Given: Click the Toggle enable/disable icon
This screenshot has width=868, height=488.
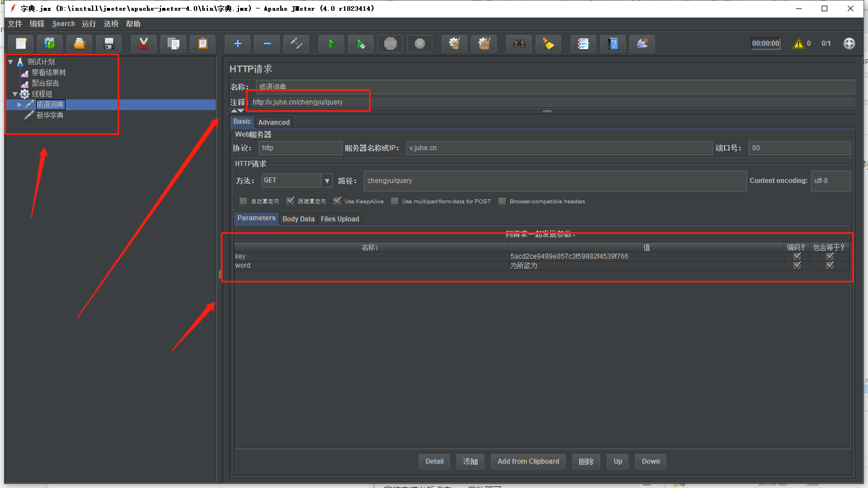Looking at the screenshot, I should 297,43.
